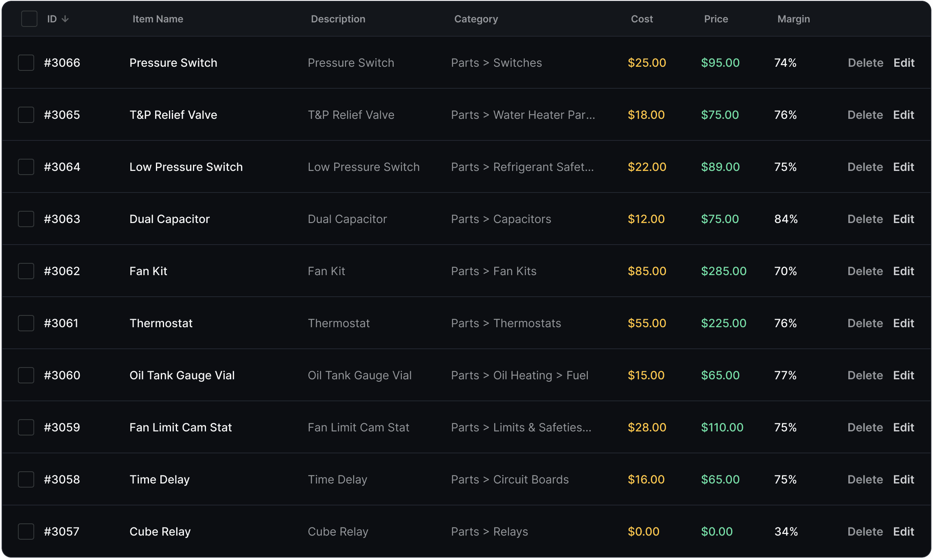The image size is (933, 560).
Task: Edit the Time Delay item
Action: [x=903, y=479]
